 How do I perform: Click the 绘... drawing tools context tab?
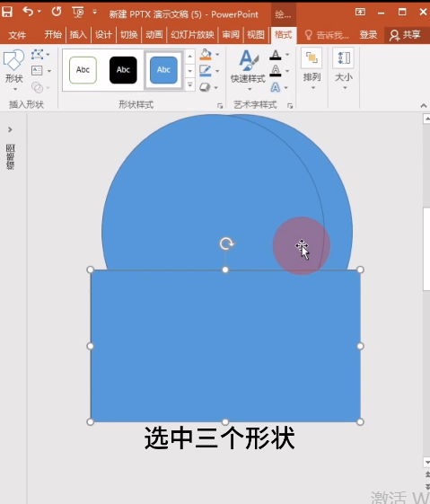284,14
